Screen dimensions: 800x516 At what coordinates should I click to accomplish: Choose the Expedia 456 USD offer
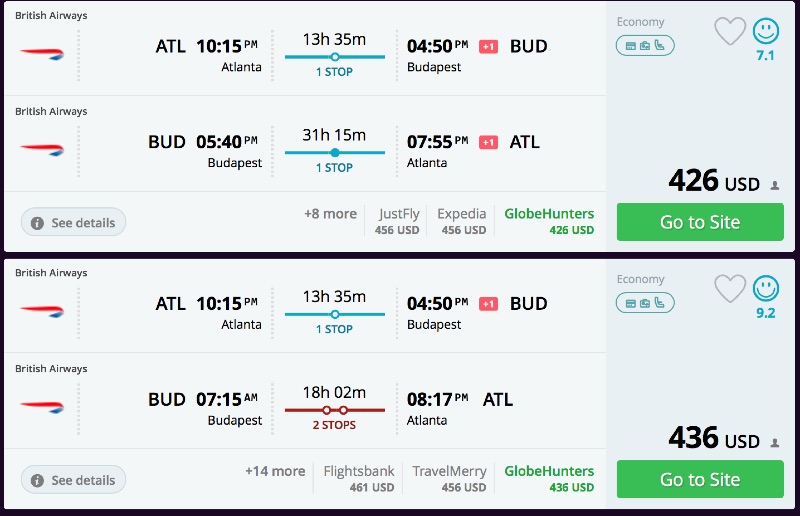[461, 221]
